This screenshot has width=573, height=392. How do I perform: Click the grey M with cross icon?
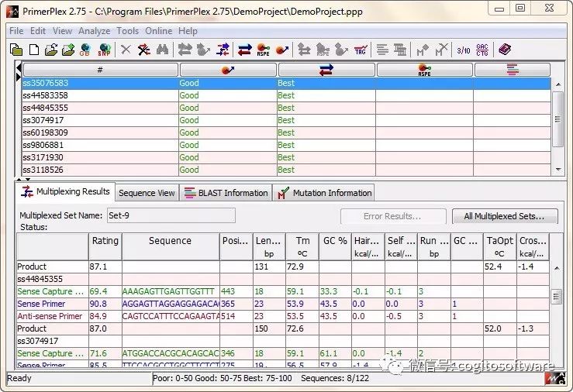(x=441, y=50)
